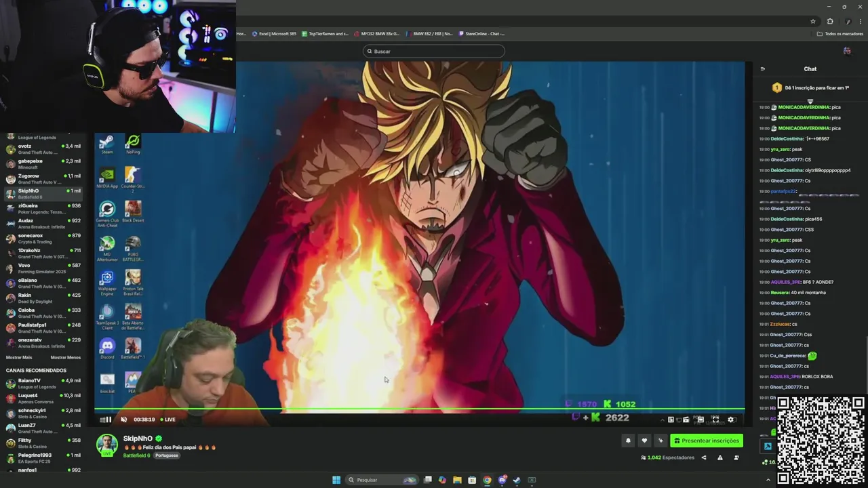868x488 pixels.
Task: Select the Portuguese language tag
Action: [x=166, y=455]
